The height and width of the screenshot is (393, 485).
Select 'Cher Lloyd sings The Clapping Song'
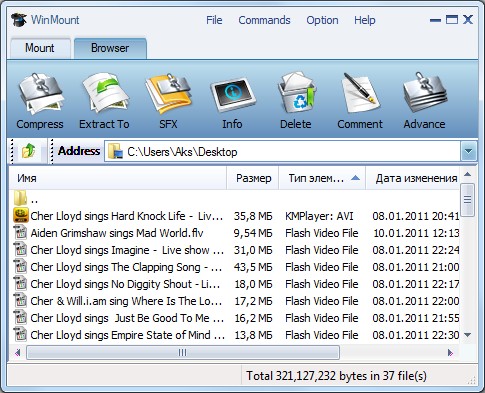126,267
